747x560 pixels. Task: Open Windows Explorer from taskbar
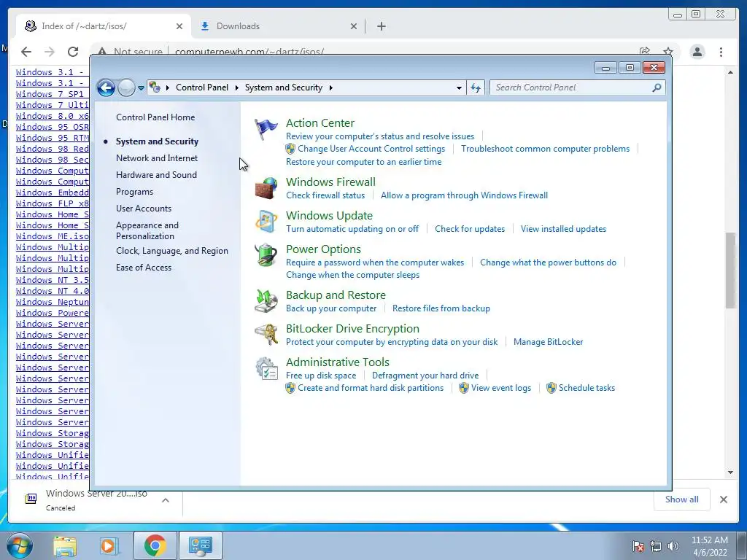[x=65, y=545]
